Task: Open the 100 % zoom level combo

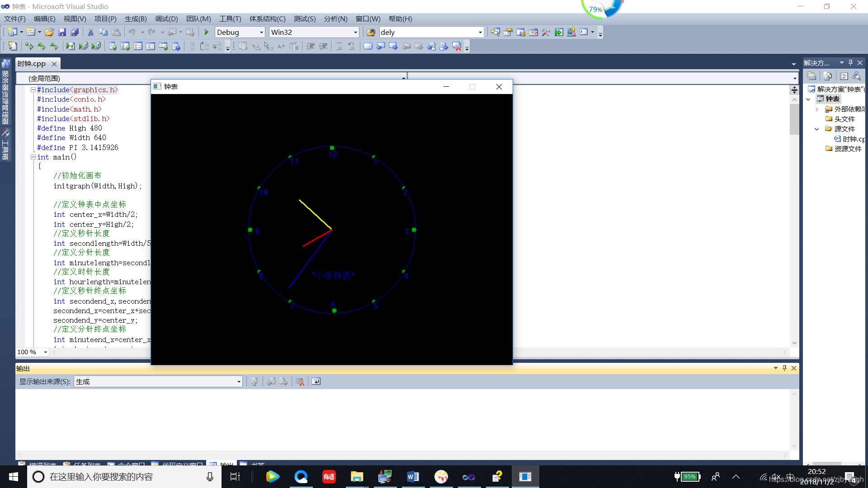Action: pyautogui.click(x=45, y=352)
